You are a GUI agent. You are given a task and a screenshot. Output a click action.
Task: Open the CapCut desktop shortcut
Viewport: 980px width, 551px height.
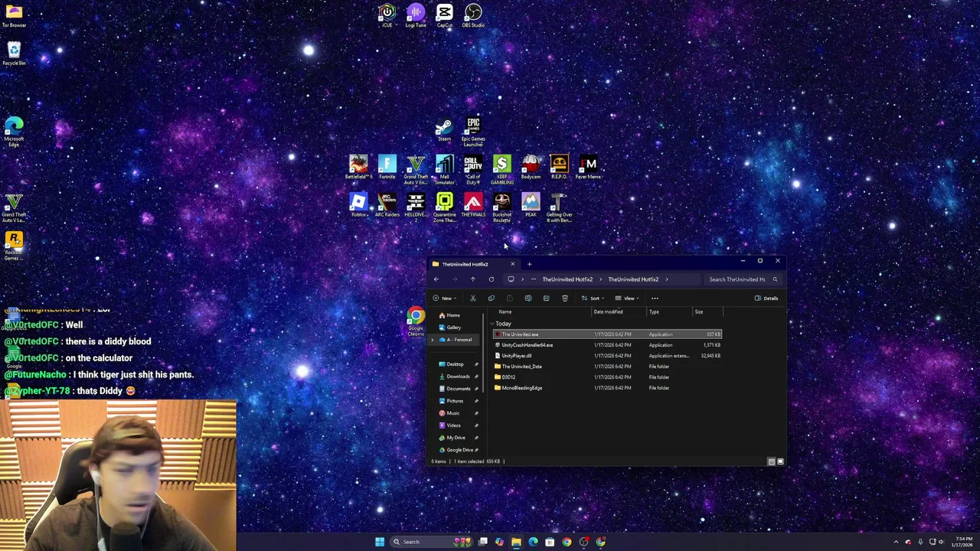click(445, 15)
